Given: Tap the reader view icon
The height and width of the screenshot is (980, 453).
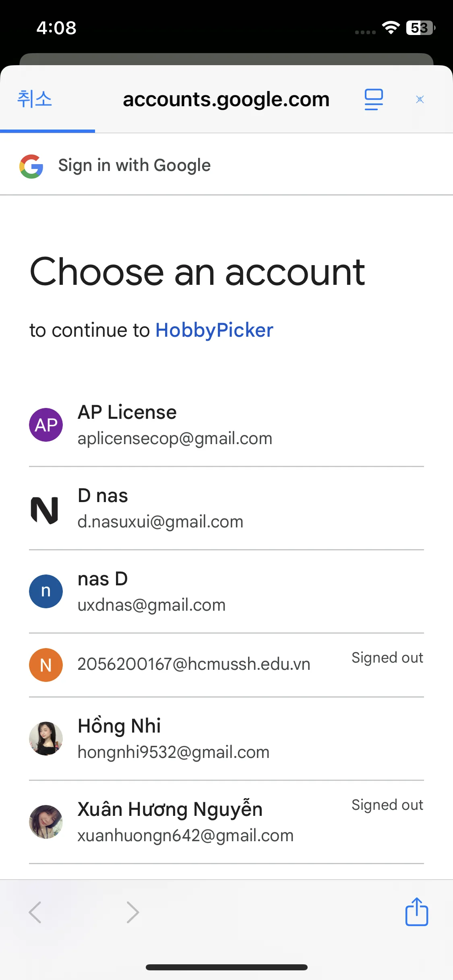Looking at the screenshot, I should (373, 99).
